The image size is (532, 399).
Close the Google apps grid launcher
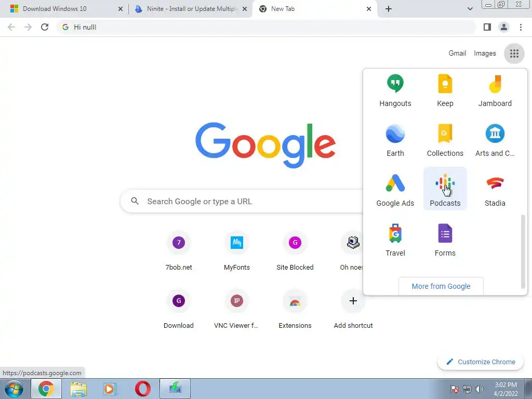(x=514, y=54)
